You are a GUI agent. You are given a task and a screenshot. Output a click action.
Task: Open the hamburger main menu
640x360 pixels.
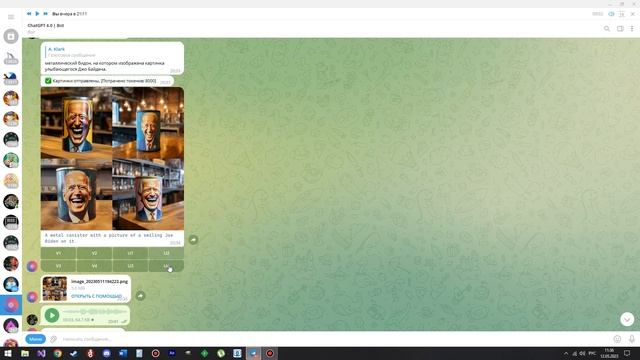click(x=11, y=17)
